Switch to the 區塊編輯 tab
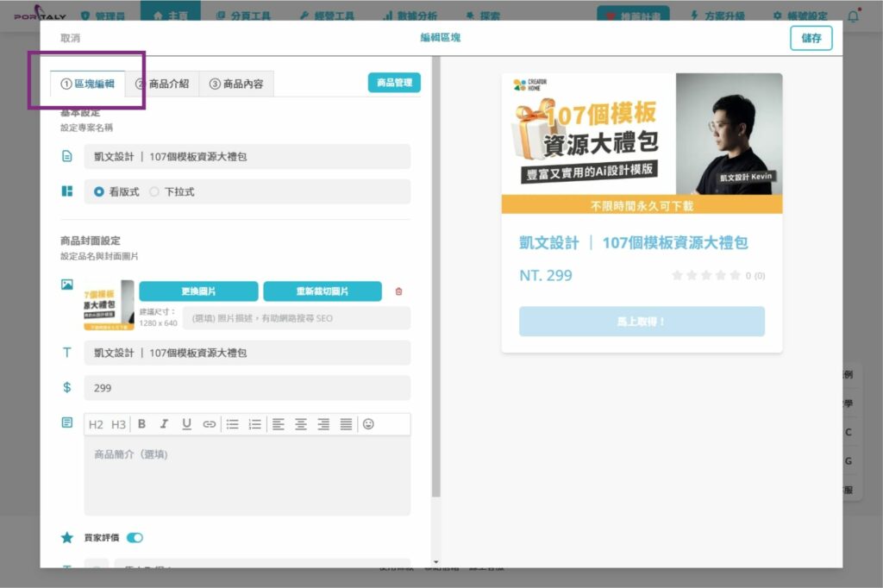This screenshot has height=588, width=883. (87, 84)
